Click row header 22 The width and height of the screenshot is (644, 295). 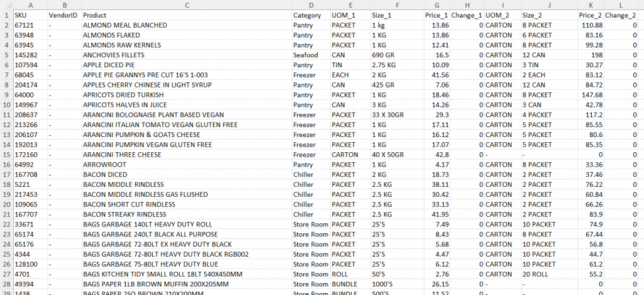(x=5, y=225)
